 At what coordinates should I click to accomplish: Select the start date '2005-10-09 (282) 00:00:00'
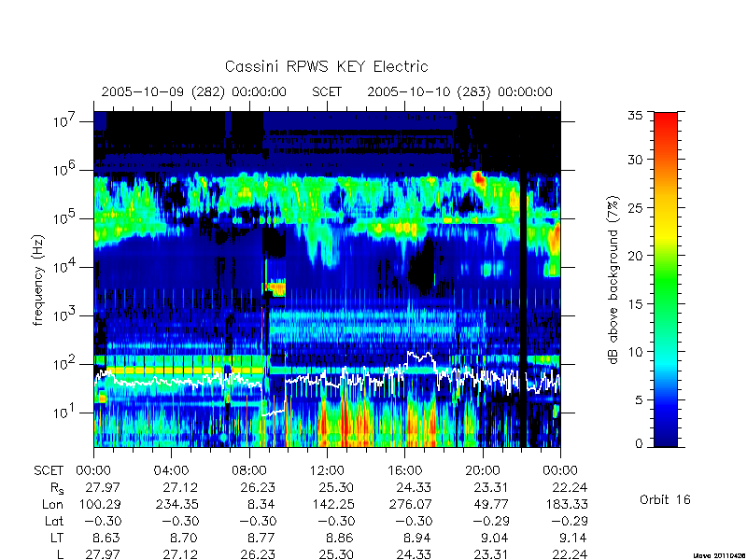point(194,91)
